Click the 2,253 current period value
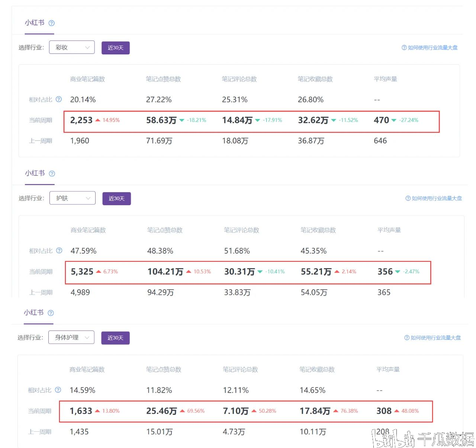This screenshot has height=448, width=476. point(81,120)
